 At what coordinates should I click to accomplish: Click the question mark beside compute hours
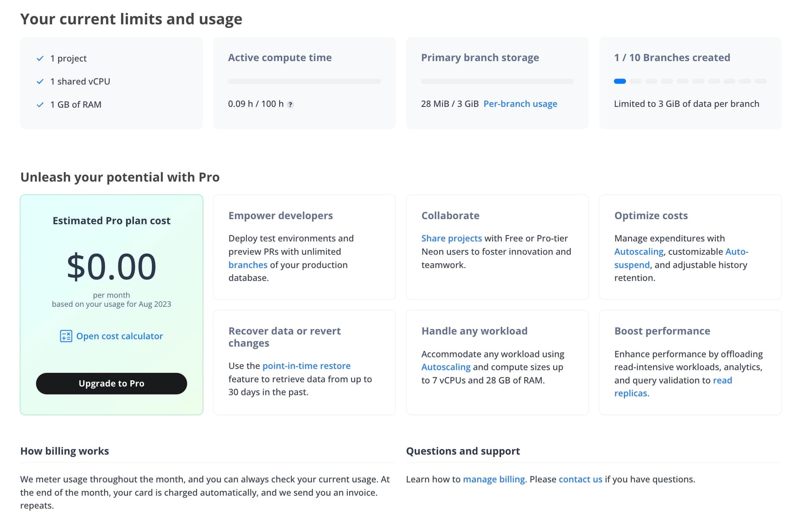coord(290,104)
